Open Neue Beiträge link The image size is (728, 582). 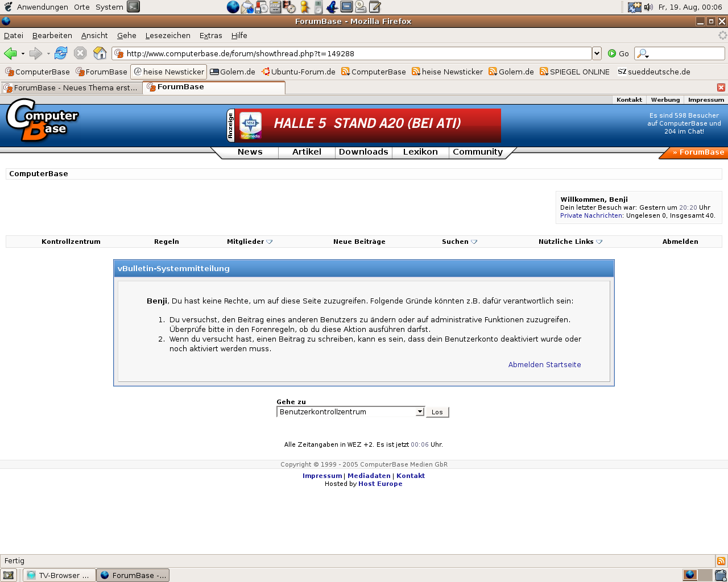point(359,242)
